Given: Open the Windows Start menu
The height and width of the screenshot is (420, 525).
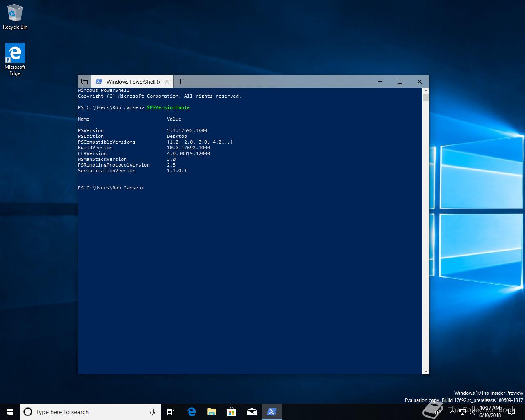Looking at the screenshot, I should click(x=10, y=412).
